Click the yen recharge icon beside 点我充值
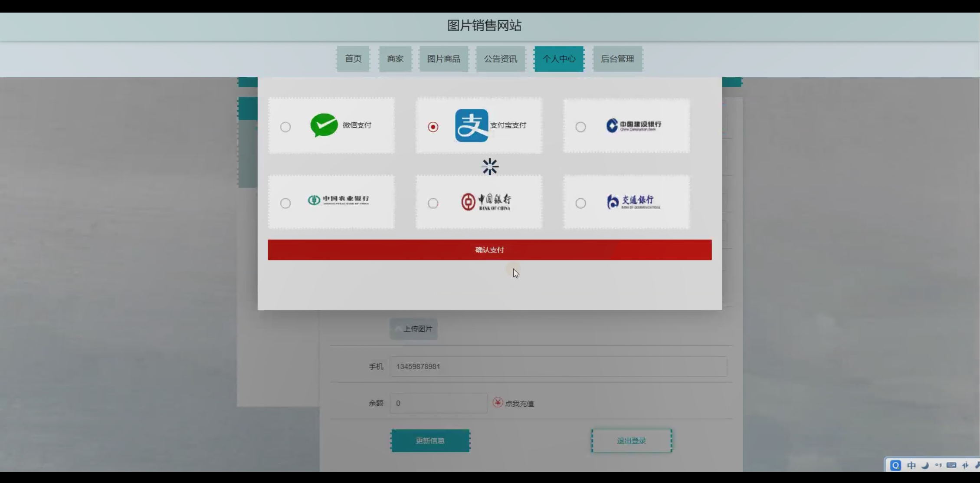The height and width of the screenshot is (483, 980). point(498,403)
